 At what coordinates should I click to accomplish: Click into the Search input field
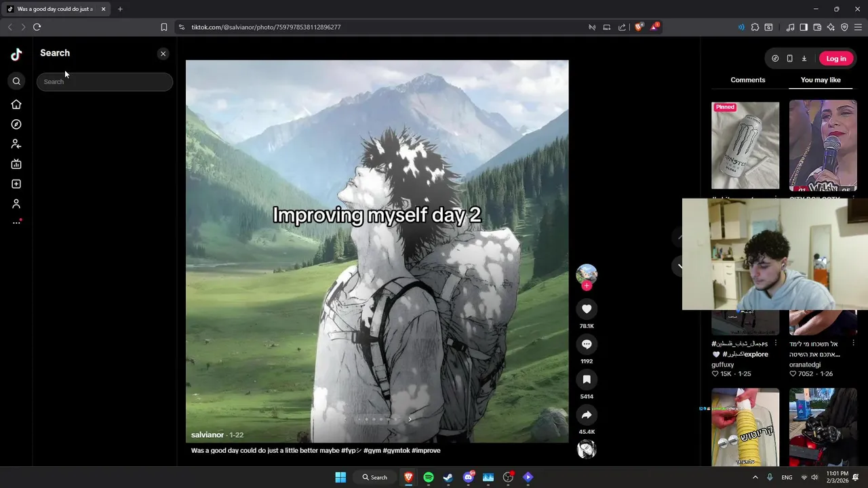(x=104, y=81)
